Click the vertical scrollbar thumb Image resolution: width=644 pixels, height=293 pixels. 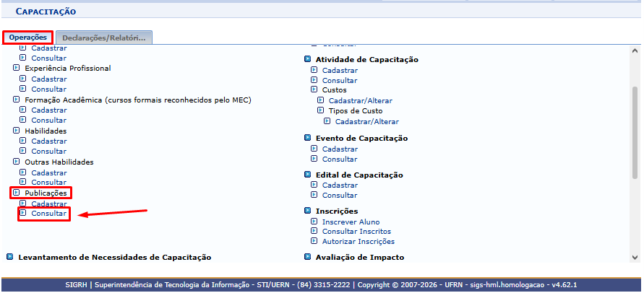[635, 132]
